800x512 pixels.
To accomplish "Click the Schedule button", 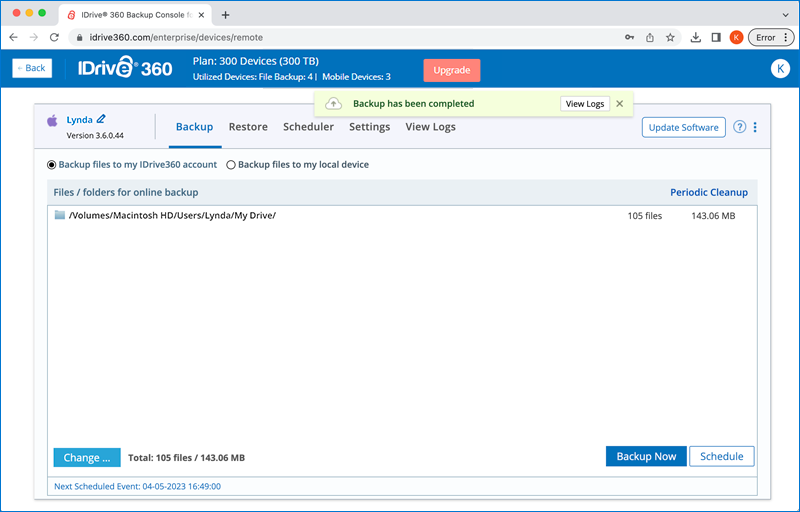I will 721,456.
